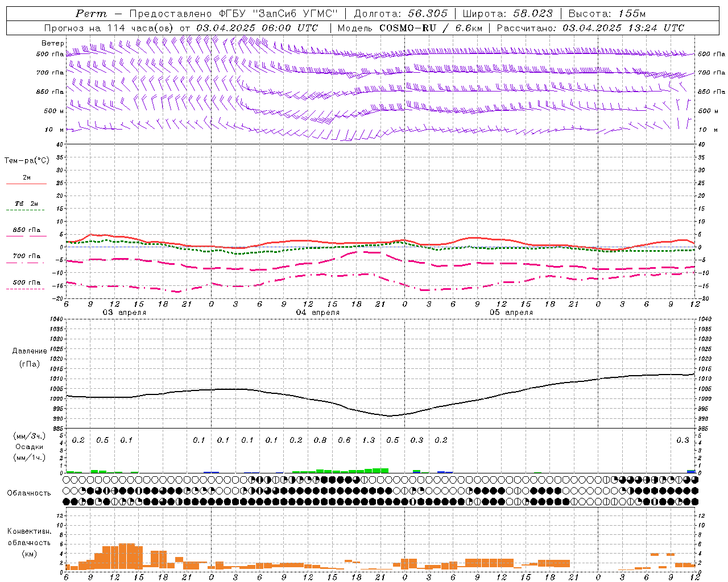This screenshot has height=582, width=728.
Task: Click the provider text ФГБУ "ЗапСиб УГМС"
Action: point(278,14)
